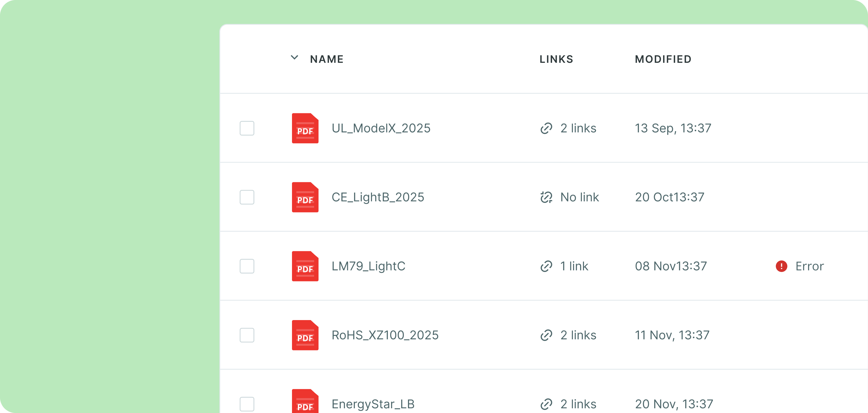Sort by the MODIFIED column header

click(x=663, y=59)
